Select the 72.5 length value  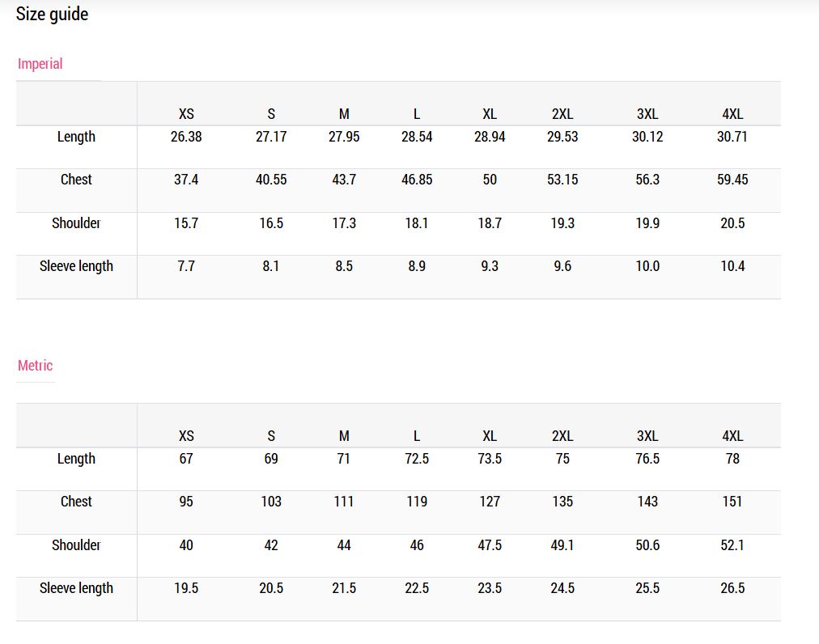pyautogui.click(x=417, y=459)
